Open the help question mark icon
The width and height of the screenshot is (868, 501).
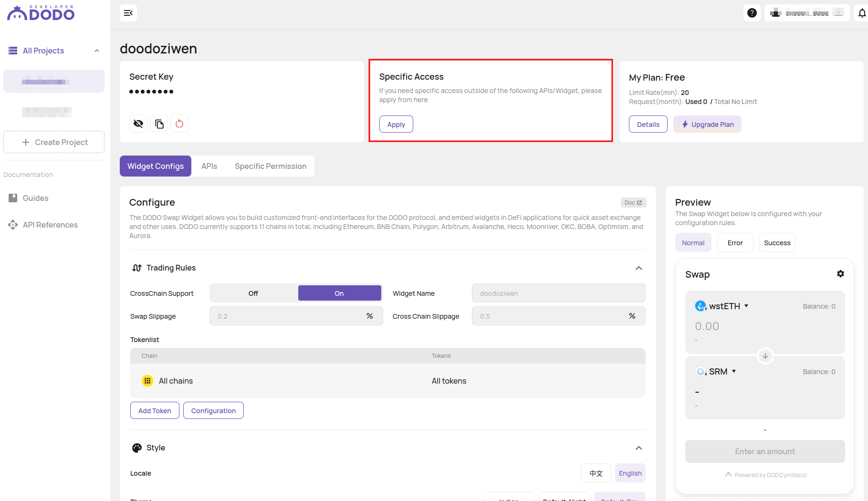click(752, 13)
